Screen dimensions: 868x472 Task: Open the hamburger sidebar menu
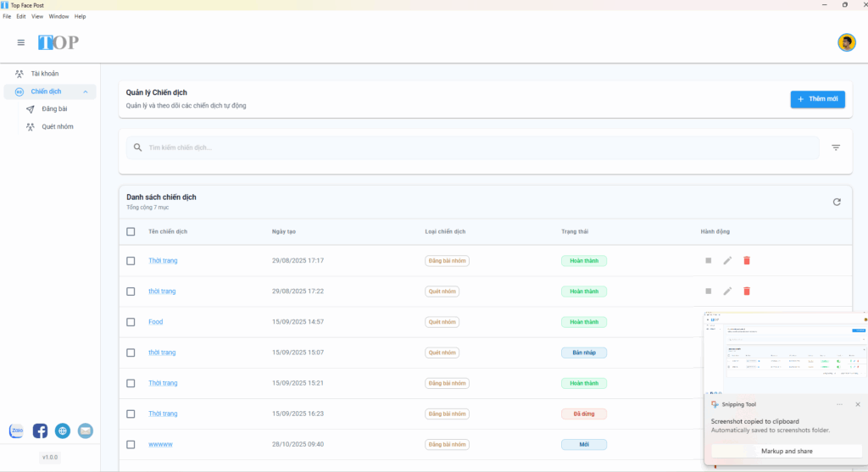click(21, 42)
